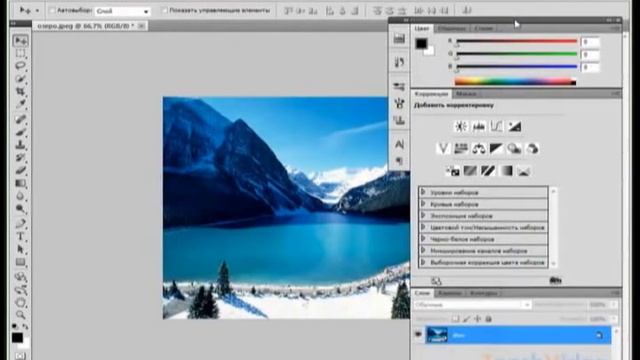This screenshot has height=360, width=640.
Task: Open the tool preset picker arrow
Action: click(37, 11)
